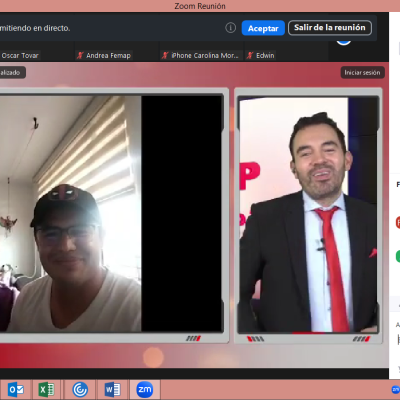Click the Zoom system tray icon
400x400 pixels.
(396, 389)
